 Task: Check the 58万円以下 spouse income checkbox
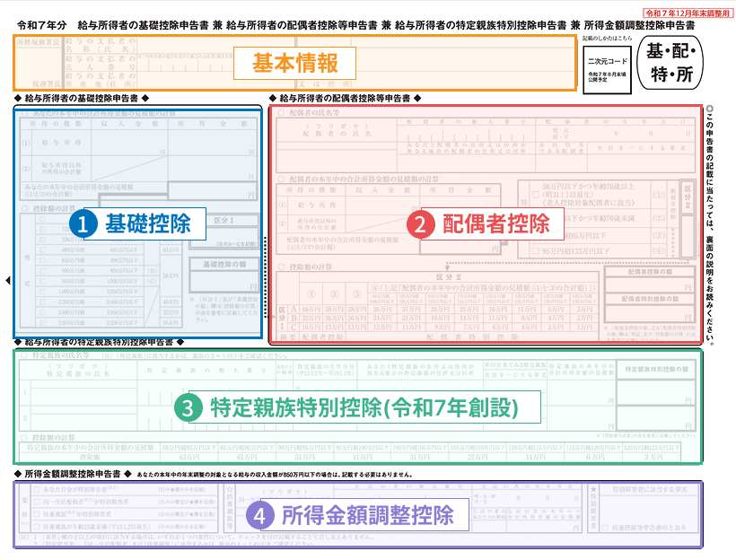(x=537, y=194)
